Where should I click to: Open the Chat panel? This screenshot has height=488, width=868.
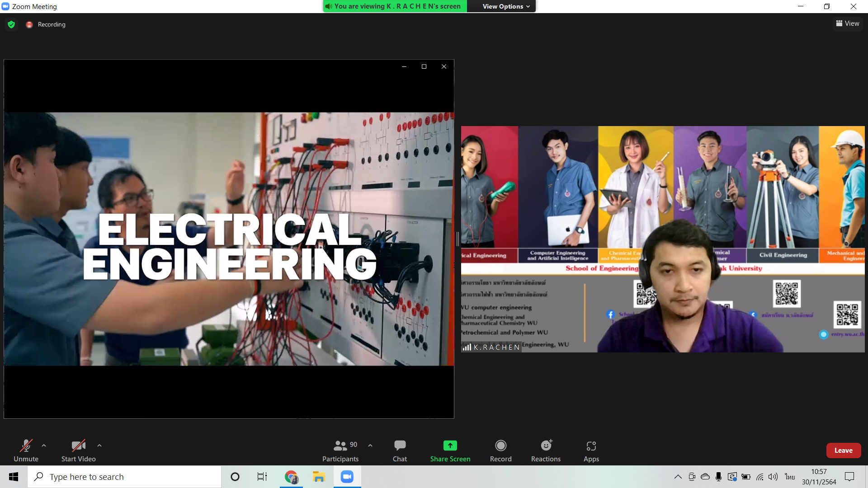(x=400, y=450)
